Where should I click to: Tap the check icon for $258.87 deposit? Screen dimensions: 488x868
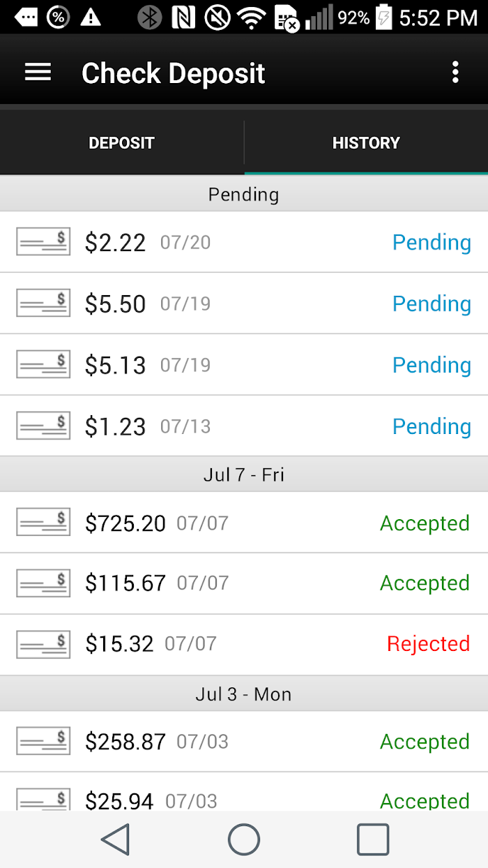[x=43, y=741]
